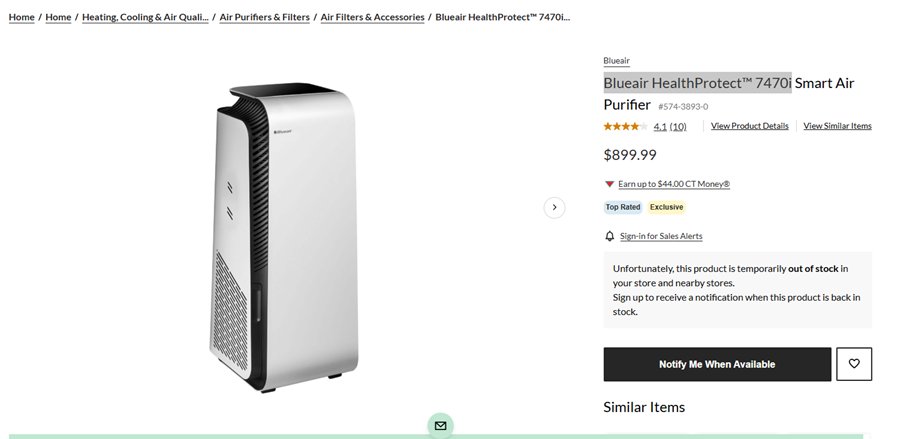Click the Exclusive badge
Image resolution: width=919 pixels, height=439 pixels.
[667, 207]
